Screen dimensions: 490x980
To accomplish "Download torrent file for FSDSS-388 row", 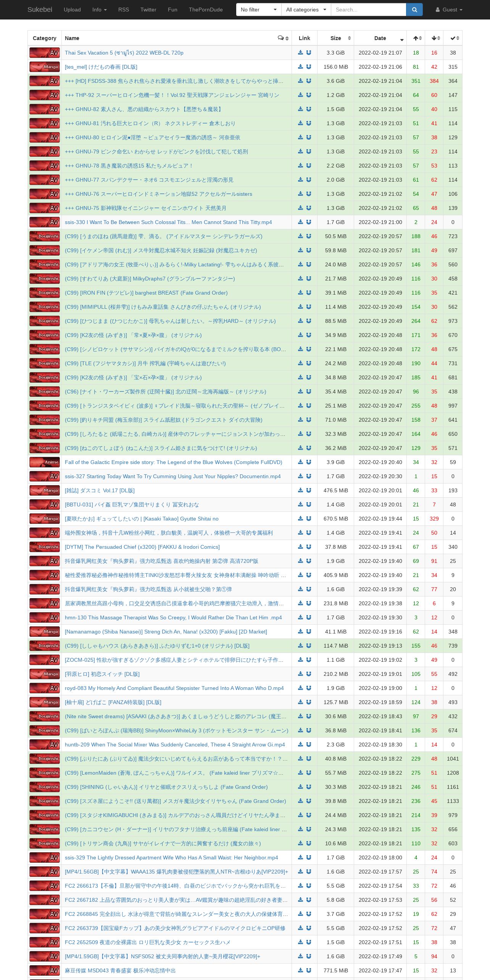I will tap(300, 81).
